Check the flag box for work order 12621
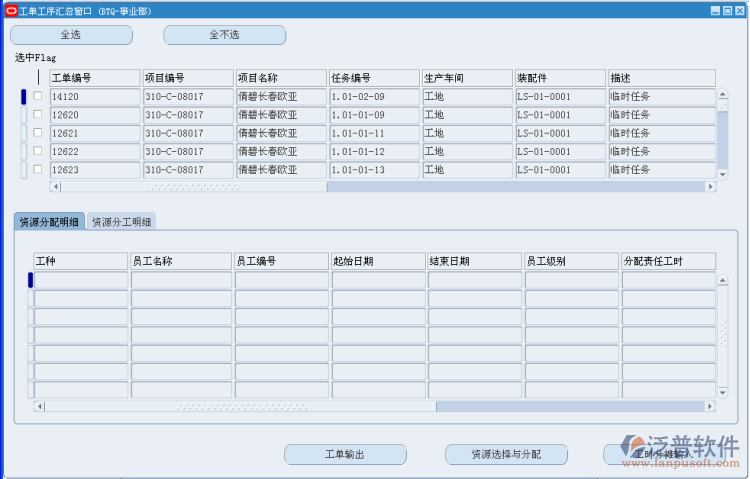The image size is (750, 479). click(38, 133)
